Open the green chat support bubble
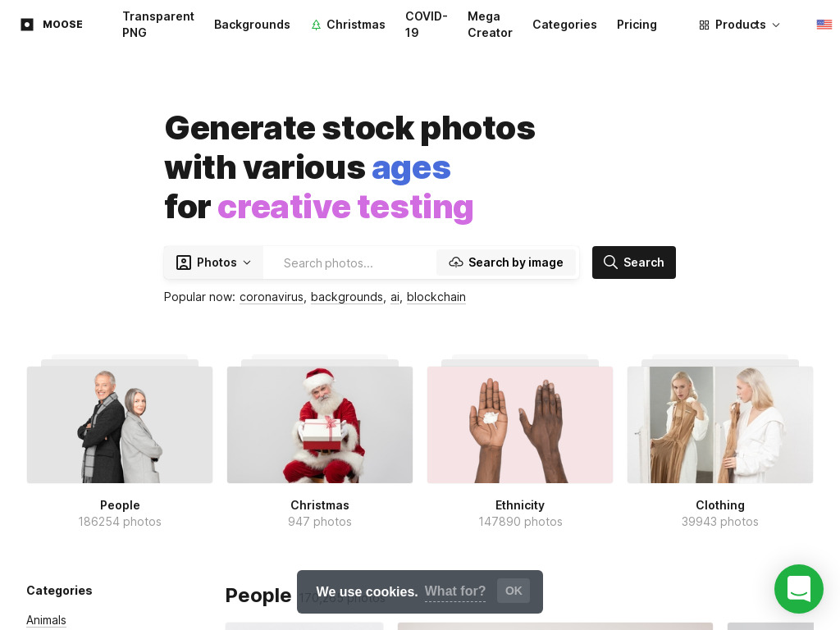 coord(798,589)
